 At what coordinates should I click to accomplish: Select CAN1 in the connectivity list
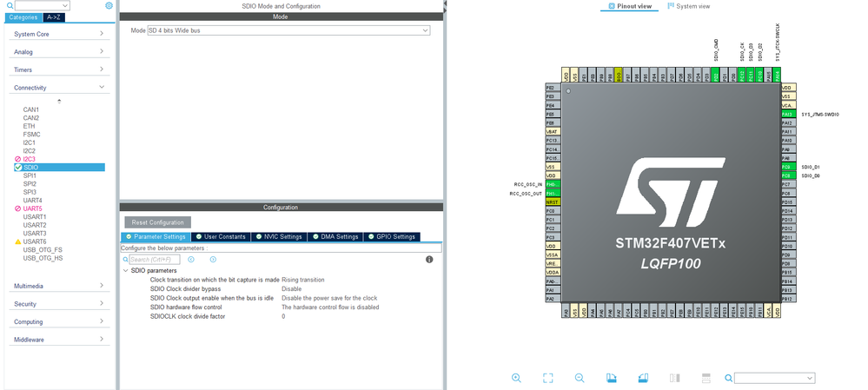[x=31, y=109]
